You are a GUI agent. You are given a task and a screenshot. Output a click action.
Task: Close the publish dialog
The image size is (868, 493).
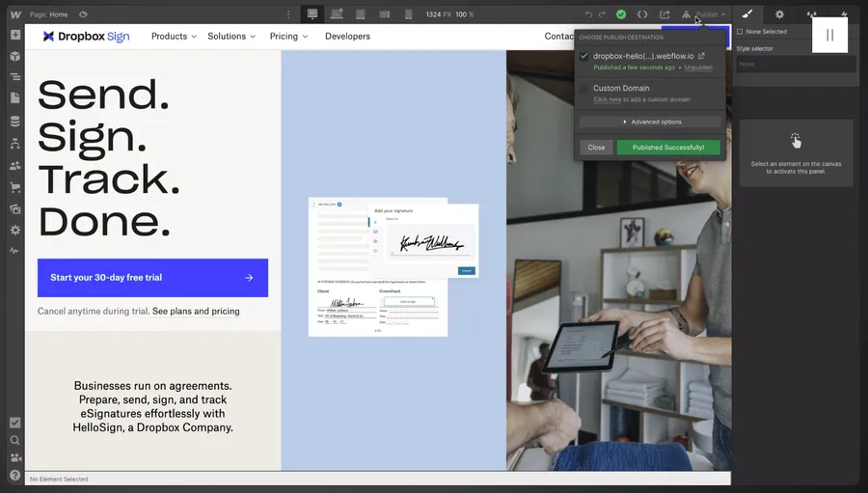[596, 148]
